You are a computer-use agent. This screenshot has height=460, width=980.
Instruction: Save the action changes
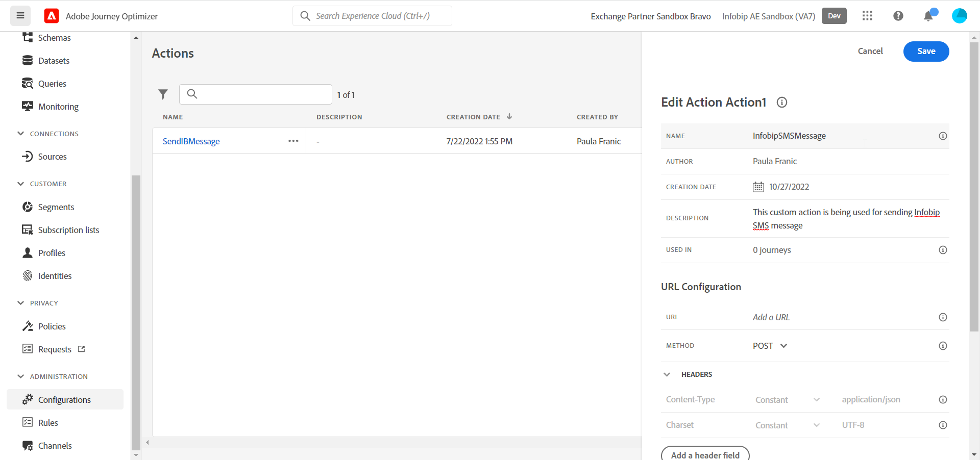[x=926, y=52]
